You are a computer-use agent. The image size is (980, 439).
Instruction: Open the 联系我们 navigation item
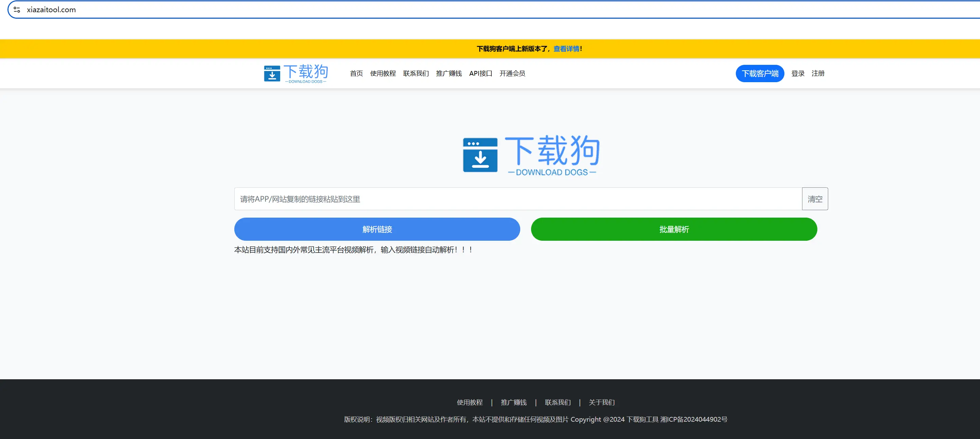416,73
